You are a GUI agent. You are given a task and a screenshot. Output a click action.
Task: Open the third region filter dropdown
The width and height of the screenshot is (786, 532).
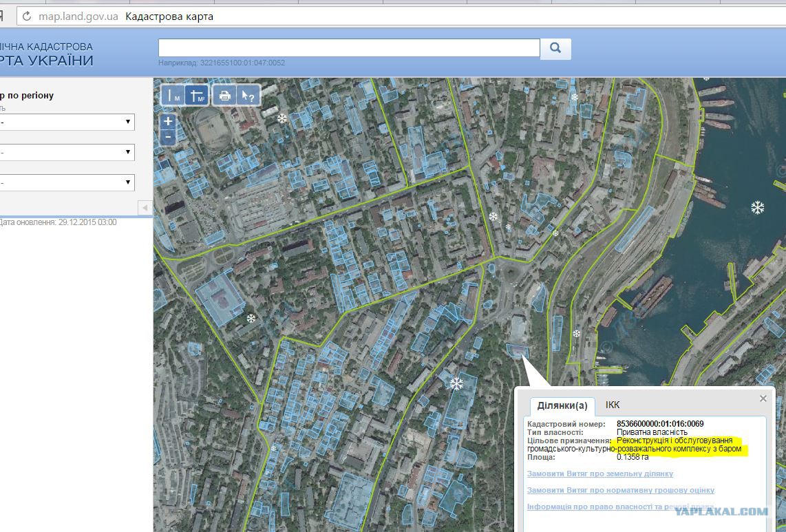(67, 182)
